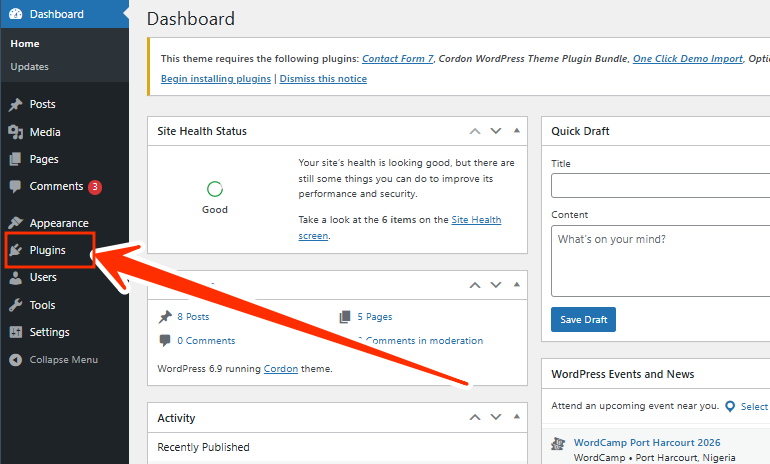Toggle Activity panel collapse
The height and width of the screenshot is (464, 770).
tap(517, 417)
